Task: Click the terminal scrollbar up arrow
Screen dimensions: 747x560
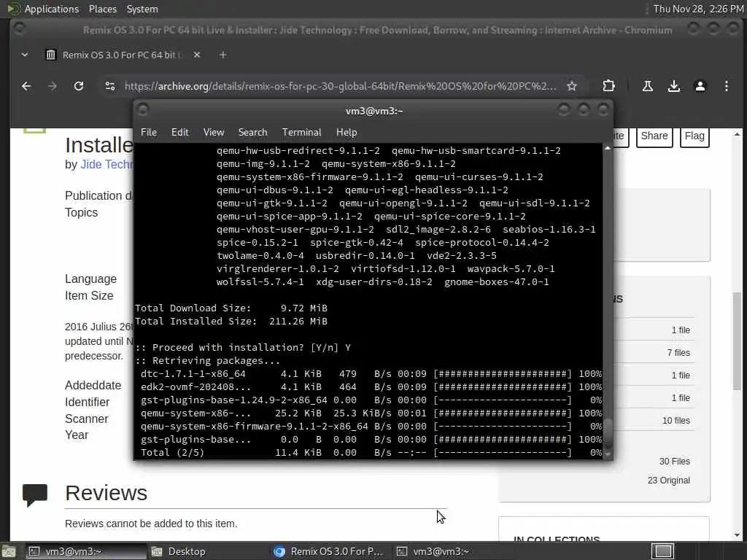Action: [608, 148]
